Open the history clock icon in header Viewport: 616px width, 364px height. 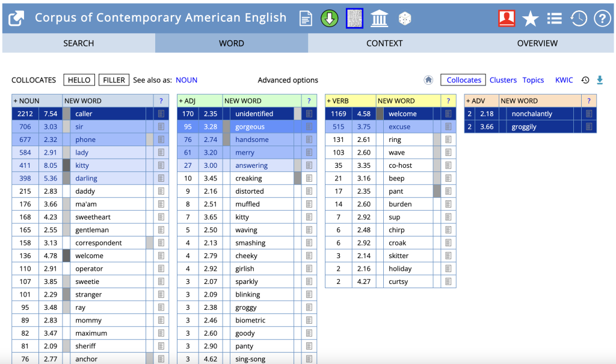[x=578, y=19]
